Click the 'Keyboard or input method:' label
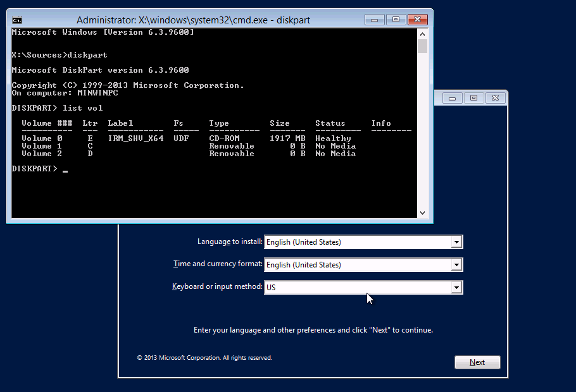 [217, 286]
